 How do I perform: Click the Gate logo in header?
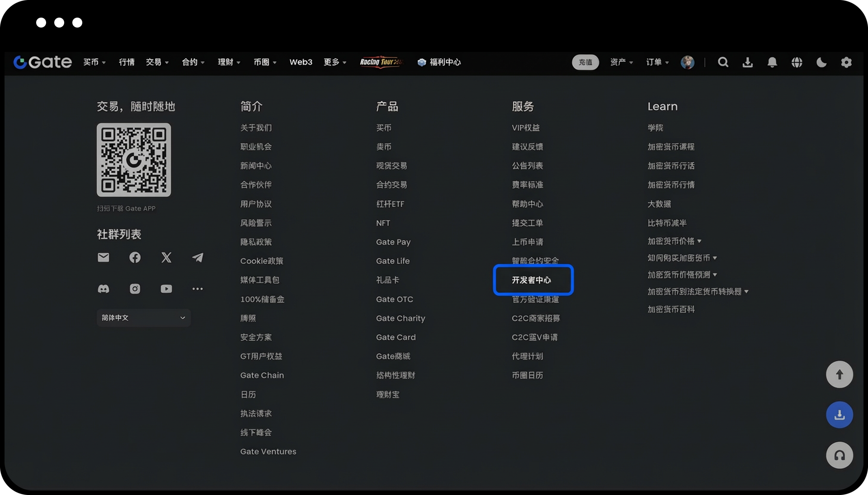tap(42, 62)
